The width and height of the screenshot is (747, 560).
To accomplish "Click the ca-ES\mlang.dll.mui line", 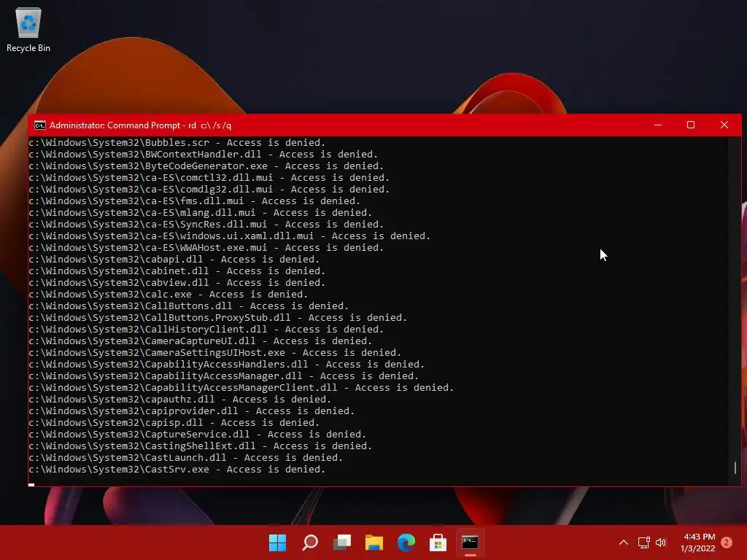I will 200,213.
